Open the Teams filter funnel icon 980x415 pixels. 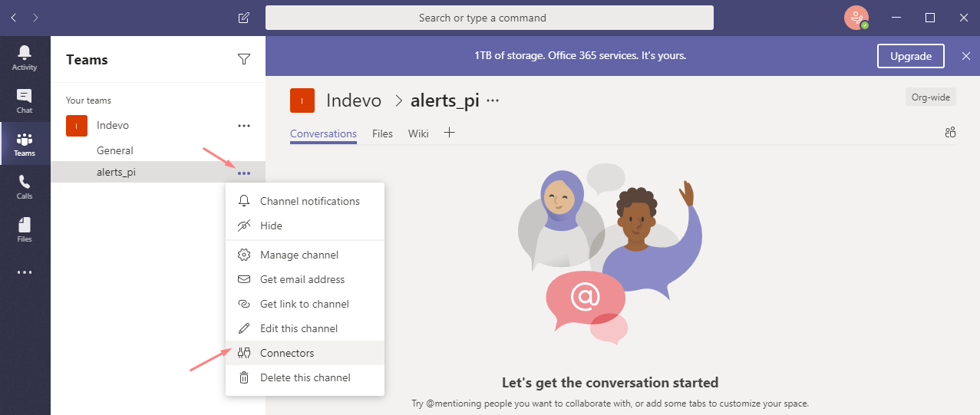(x=244, y=59)
